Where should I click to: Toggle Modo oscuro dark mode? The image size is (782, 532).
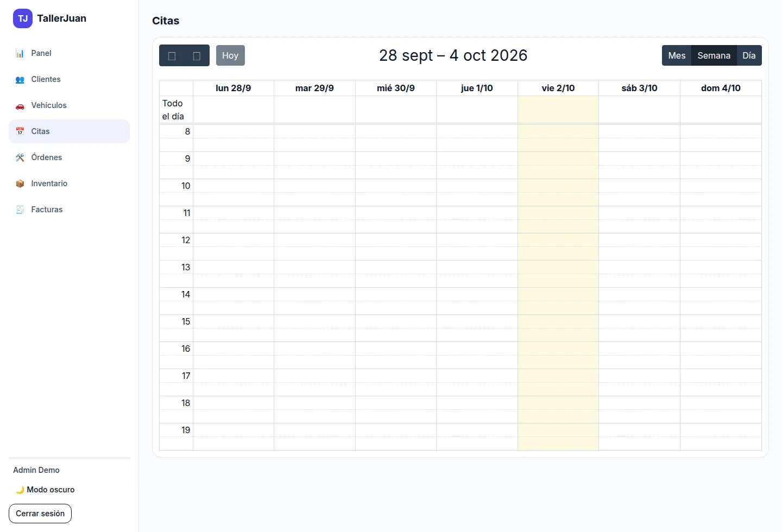tap(45, 490)
